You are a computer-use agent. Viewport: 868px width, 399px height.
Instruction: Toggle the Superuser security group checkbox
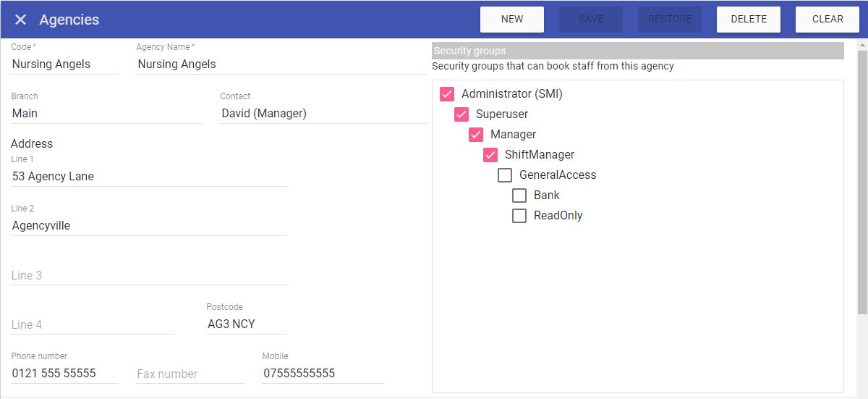461,114
